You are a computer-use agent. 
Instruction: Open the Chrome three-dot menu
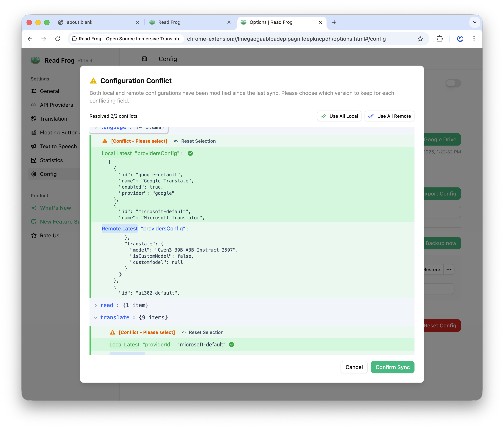tap(474, 39)
